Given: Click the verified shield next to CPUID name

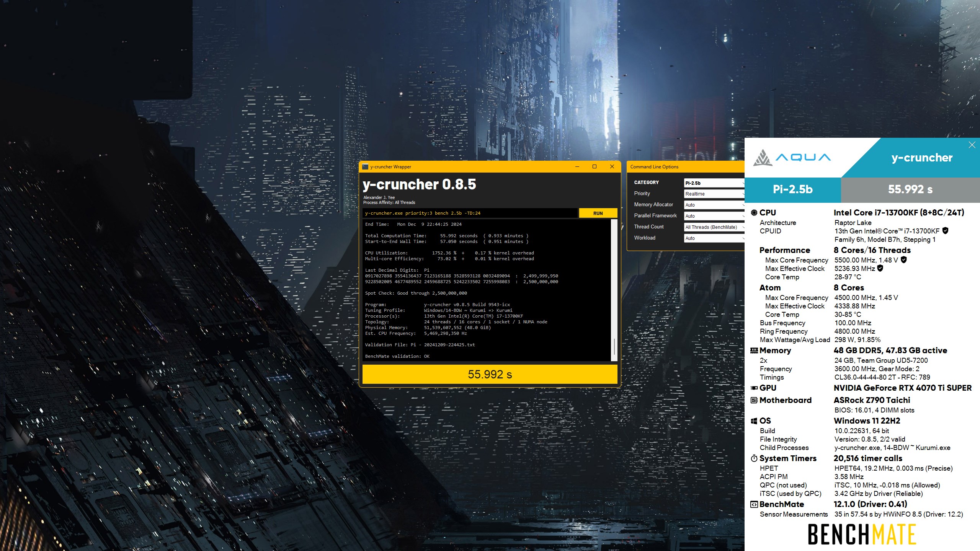Looking at the screenshot, I should [945, 231].
